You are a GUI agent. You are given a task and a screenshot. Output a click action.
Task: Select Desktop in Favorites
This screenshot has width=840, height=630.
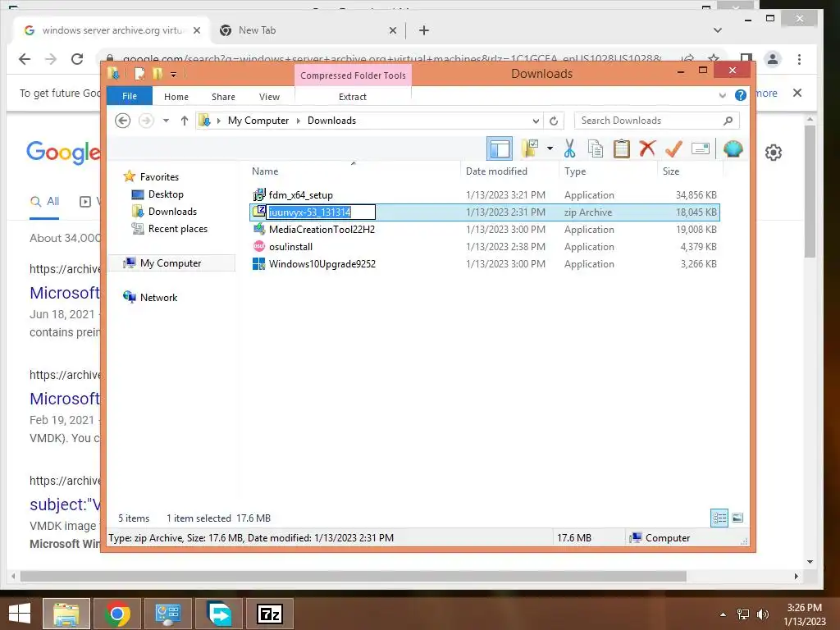click(166, 194)
